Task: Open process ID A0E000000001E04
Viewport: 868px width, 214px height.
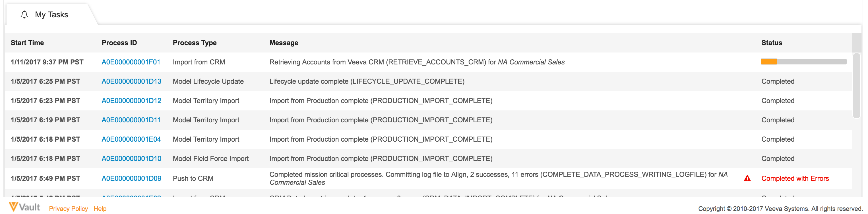Action: (131, 139)
